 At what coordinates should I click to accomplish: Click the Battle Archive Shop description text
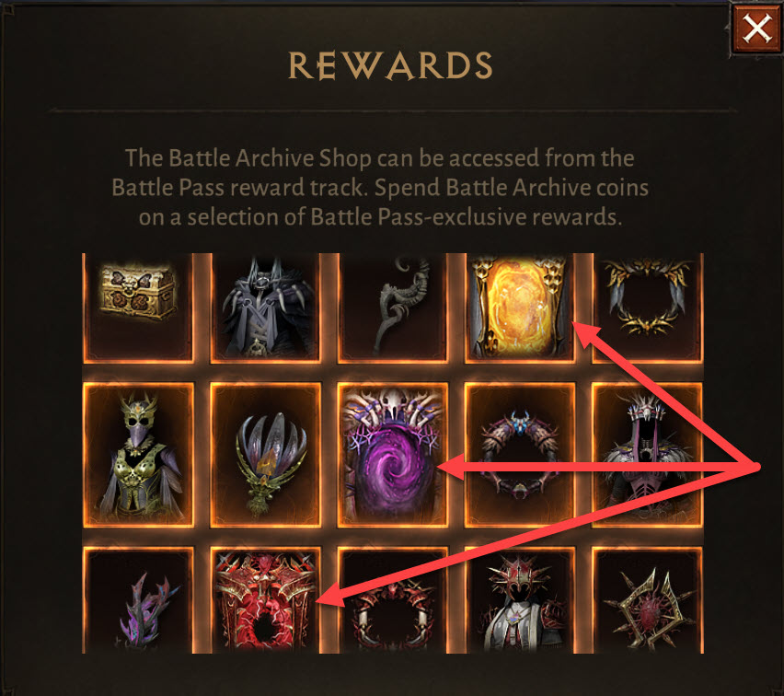(x=380, y=187)
